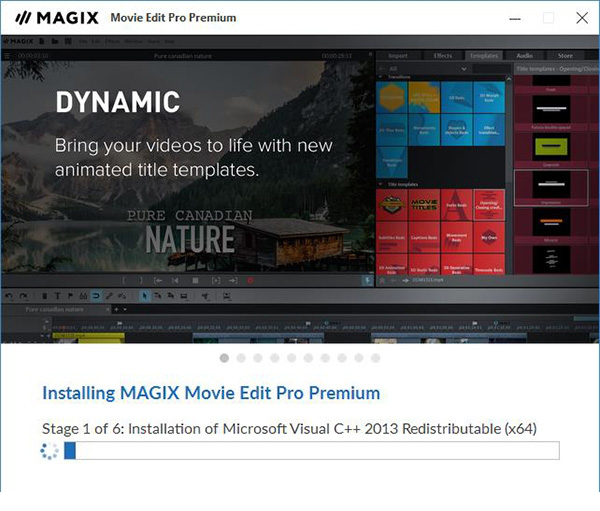
Task: Collapse the Title templates section triangle
Action: (380, 184)
